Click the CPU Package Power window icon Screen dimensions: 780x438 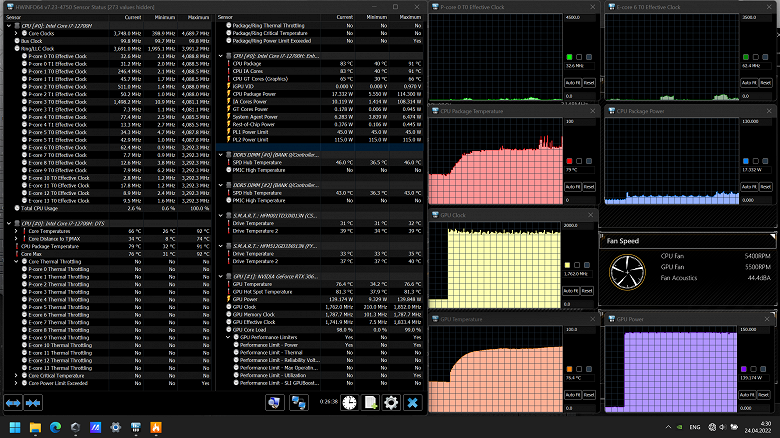pyautogui.click(x=611, y=111)
